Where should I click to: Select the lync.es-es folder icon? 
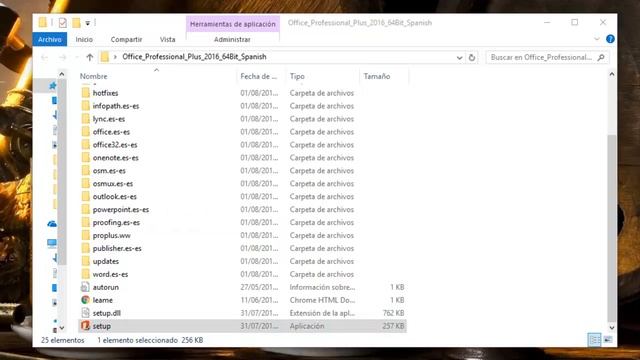point(85,119)
